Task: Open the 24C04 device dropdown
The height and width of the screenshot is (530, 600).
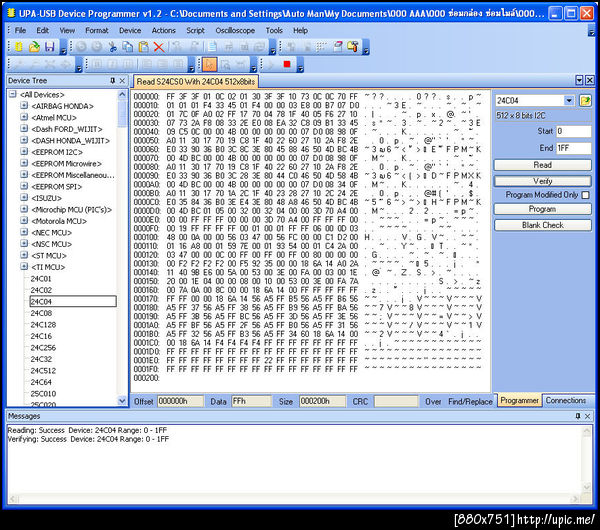Action: pyautogui.click(x=569, y=101)
